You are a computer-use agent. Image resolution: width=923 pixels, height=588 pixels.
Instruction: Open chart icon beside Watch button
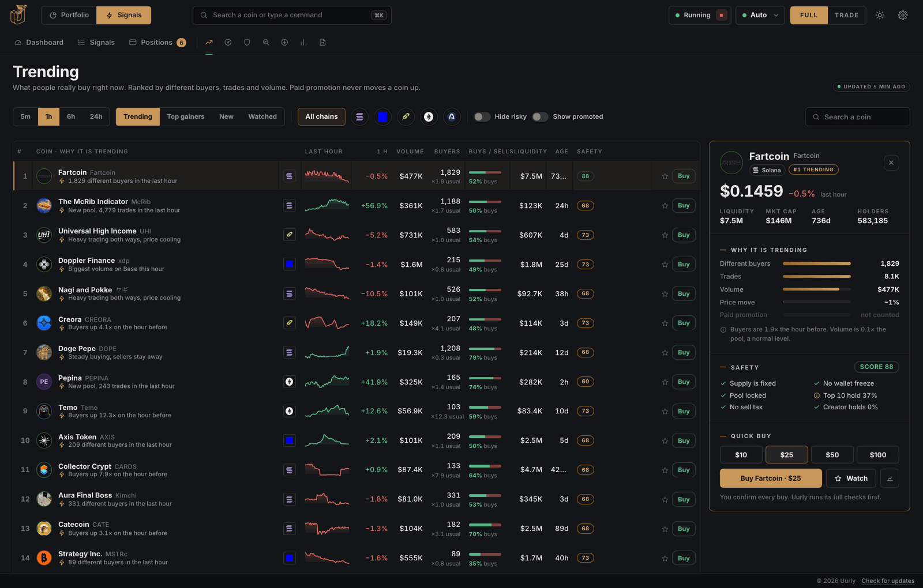click(x=890, y=478)
